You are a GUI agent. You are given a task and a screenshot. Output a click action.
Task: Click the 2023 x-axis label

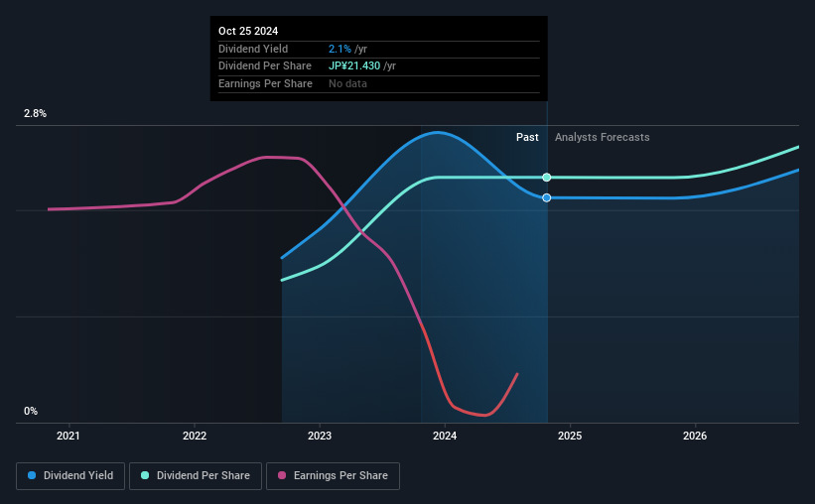coord(320,436)
